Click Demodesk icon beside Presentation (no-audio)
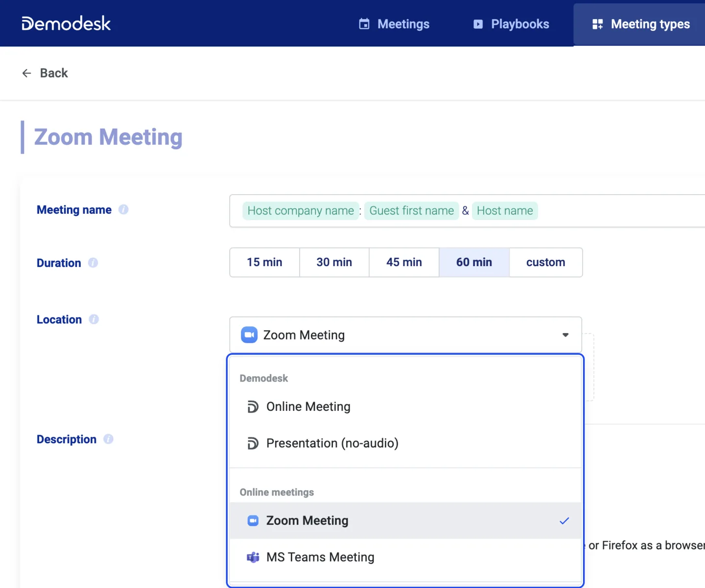Image resolution: width=705 pixels, height=588 pixels. coord(253,443)
